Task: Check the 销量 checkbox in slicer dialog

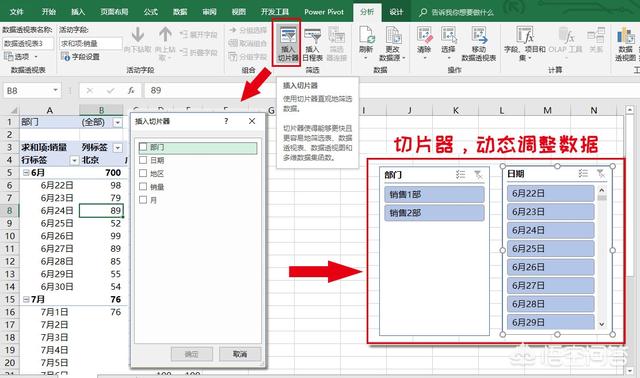Action: (x=143, y=187)
